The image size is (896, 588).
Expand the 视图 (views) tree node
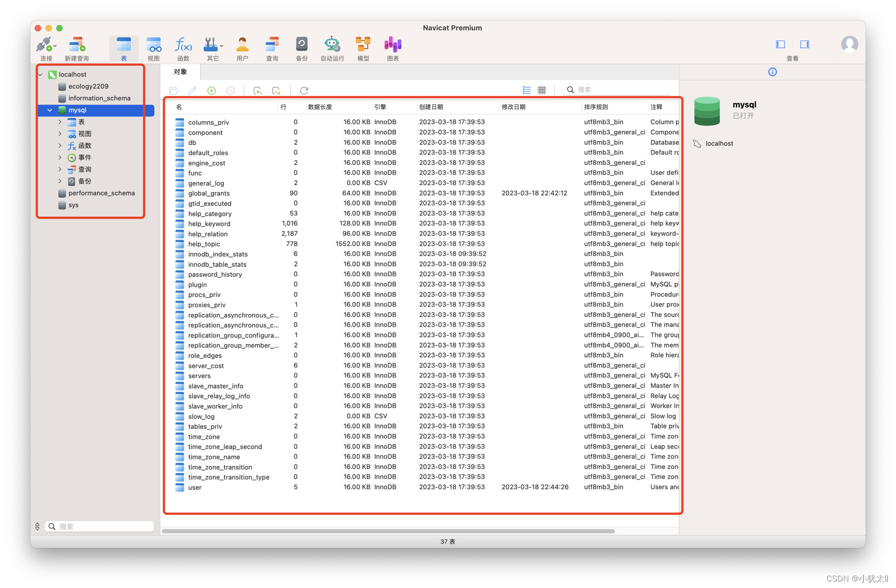pyautogui.click(x=60, y=134)
